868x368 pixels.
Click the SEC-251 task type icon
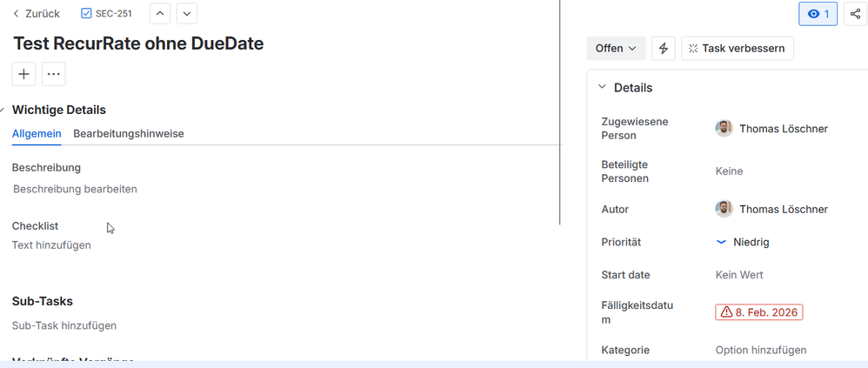(86, 14)
